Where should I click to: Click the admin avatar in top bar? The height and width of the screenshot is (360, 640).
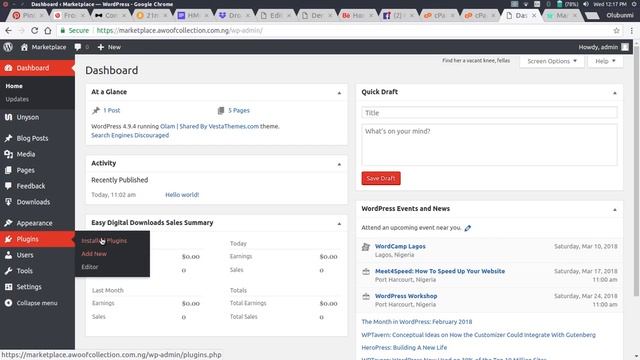(x=625, y=47)
